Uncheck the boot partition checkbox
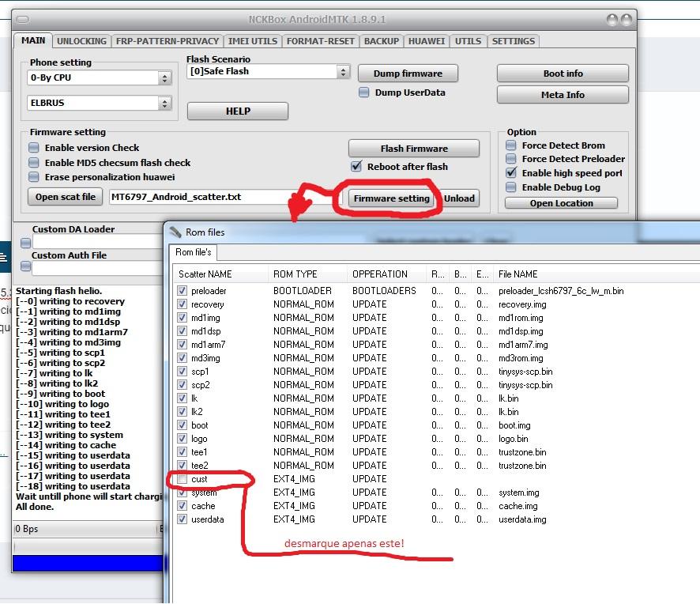The height and width of the screenshot is (604, 700). tap(183, 425)
